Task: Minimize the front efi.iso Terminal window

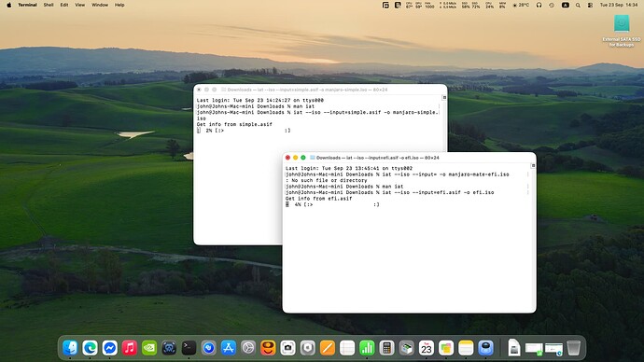Action: pos(295,158)
